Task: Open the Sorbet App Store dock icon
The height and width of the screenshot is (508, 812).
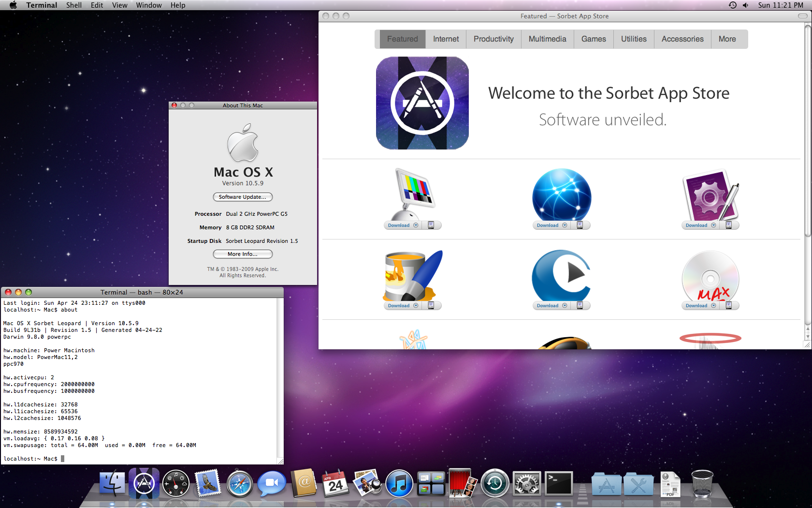Action: click(x=144, y=483)
